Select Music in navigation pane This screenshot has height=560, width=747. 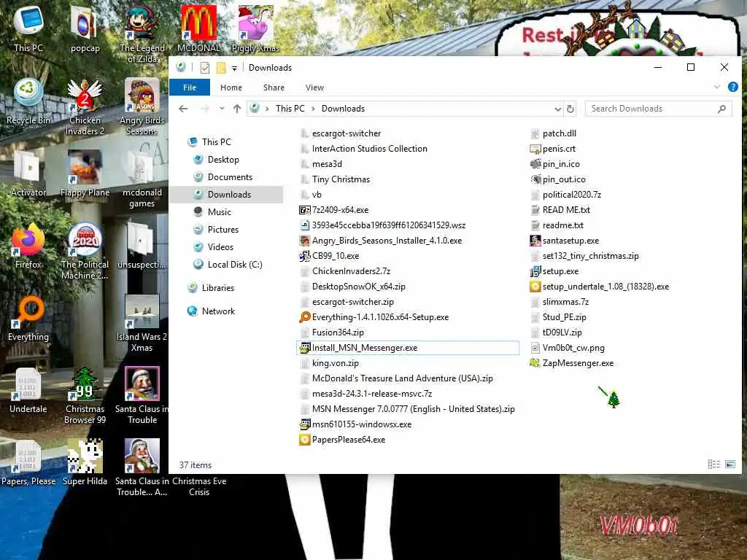219,212
